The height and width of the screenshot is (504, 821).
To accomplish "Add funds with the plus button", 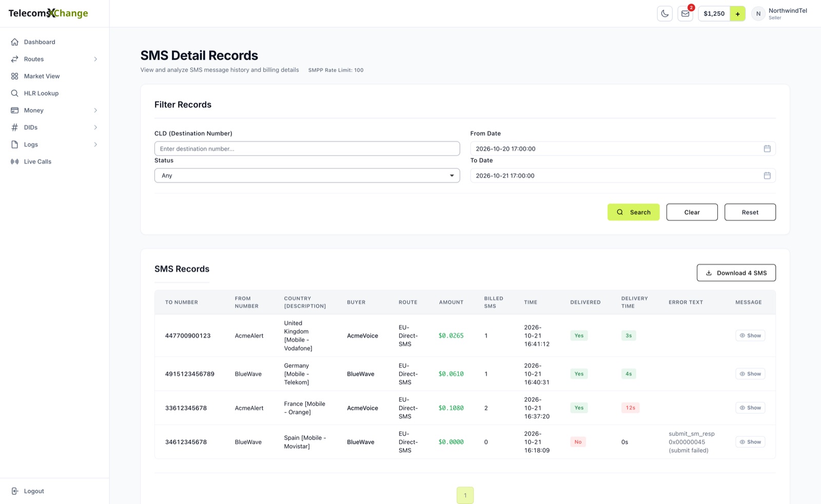I will point(737,14).
